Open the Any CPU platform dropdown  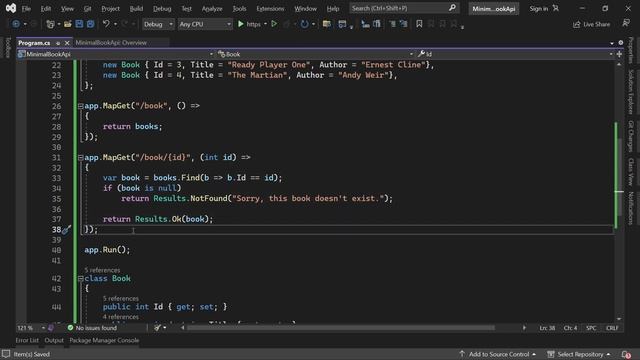click(205, 24)
